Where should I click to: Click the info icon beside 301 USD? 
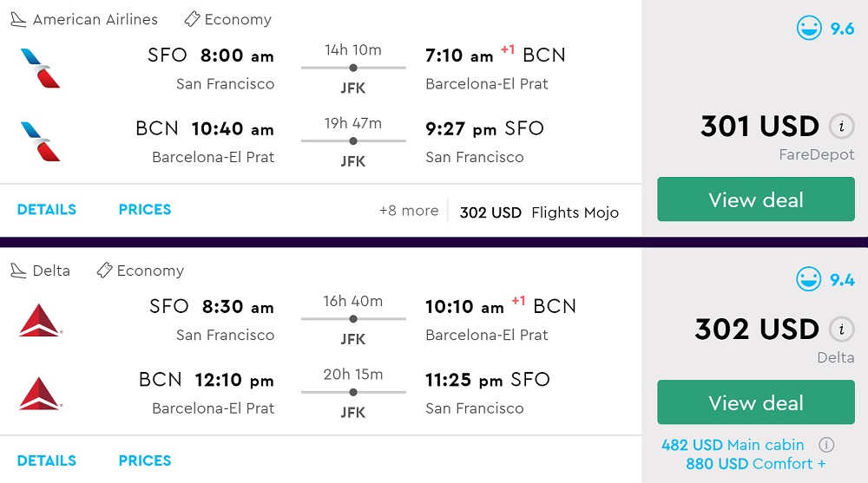click(x=839, y=127)
